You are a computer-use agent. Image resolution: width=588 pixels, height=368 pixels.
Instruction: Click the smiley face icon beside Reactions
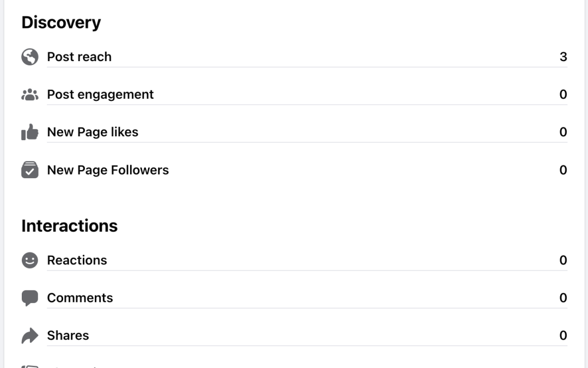coord(30,260)
